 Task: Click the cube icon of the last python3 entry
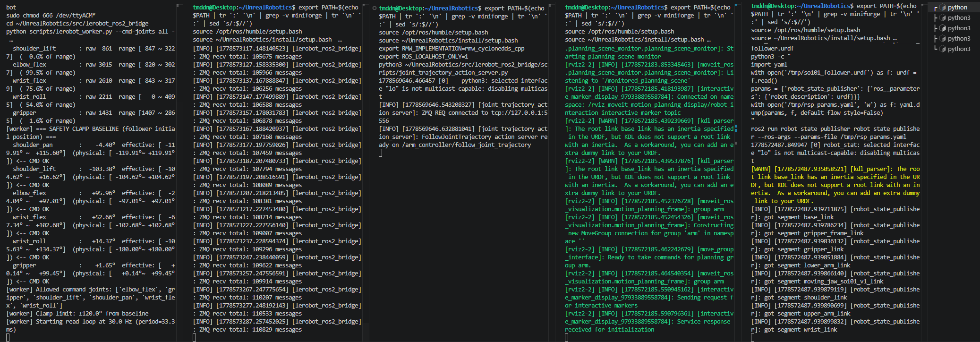click(943, 49)
